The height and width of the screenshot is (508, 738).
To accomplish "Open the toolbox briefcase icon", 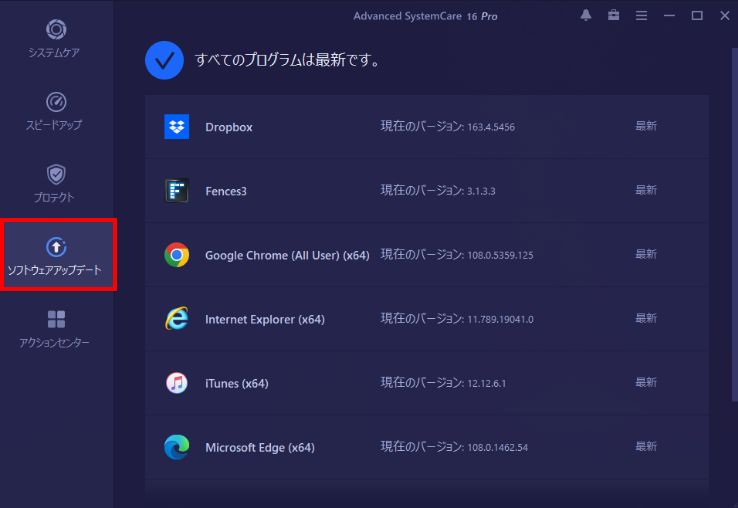I will [x=613, y=16].
